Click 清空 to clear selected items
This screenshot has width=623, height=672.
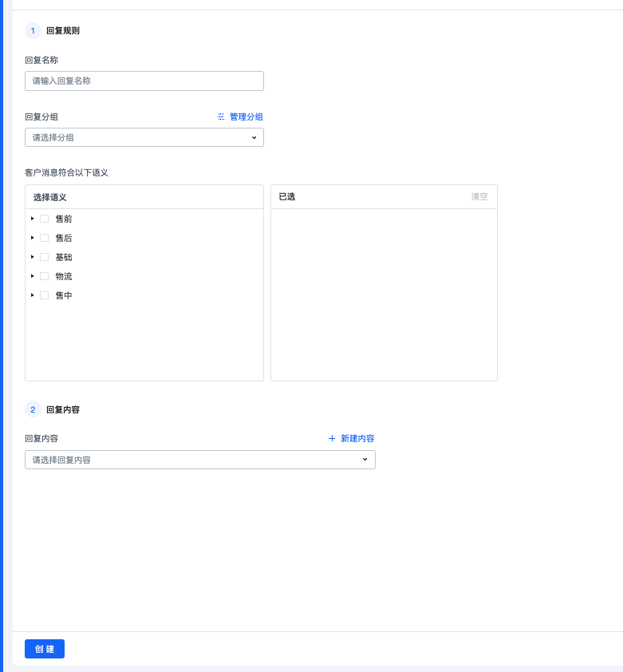479,196
